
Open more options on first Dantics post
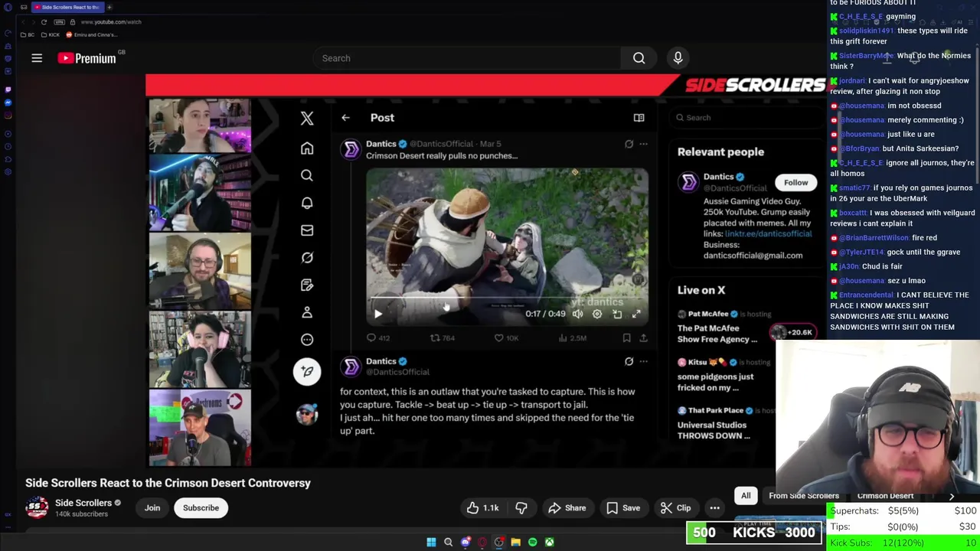pos(643,144)
